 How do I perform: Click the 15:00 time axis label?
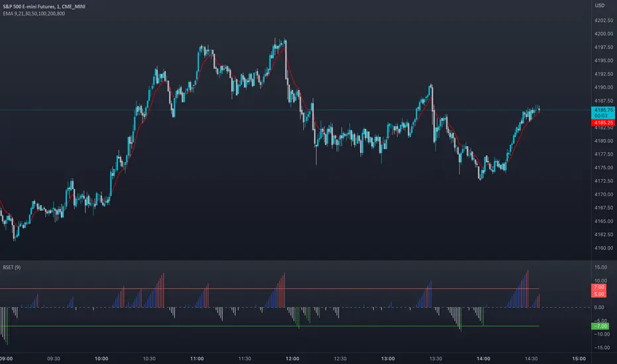(x=578, y=358)
